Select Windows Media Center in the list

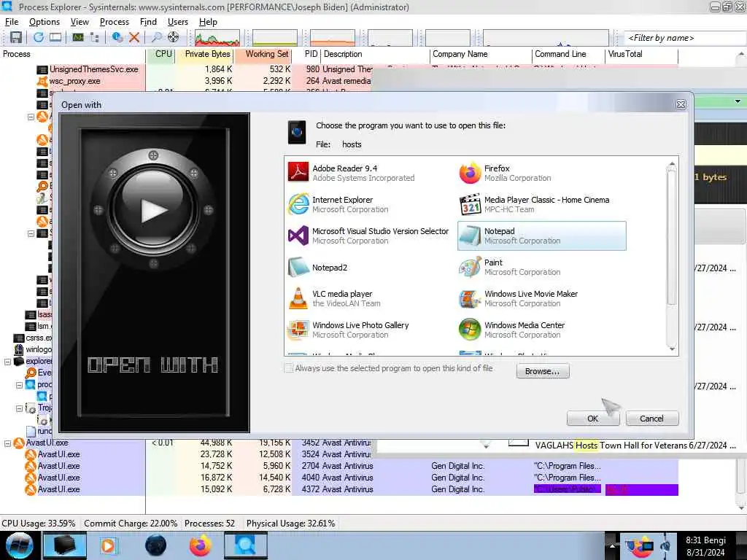(x=542, y=330)
